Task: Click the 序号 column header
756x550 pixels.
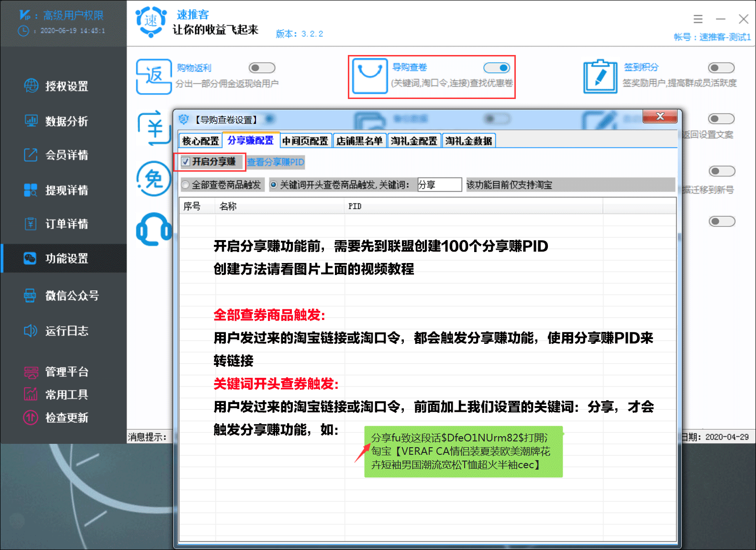Action: coord(197,206)
